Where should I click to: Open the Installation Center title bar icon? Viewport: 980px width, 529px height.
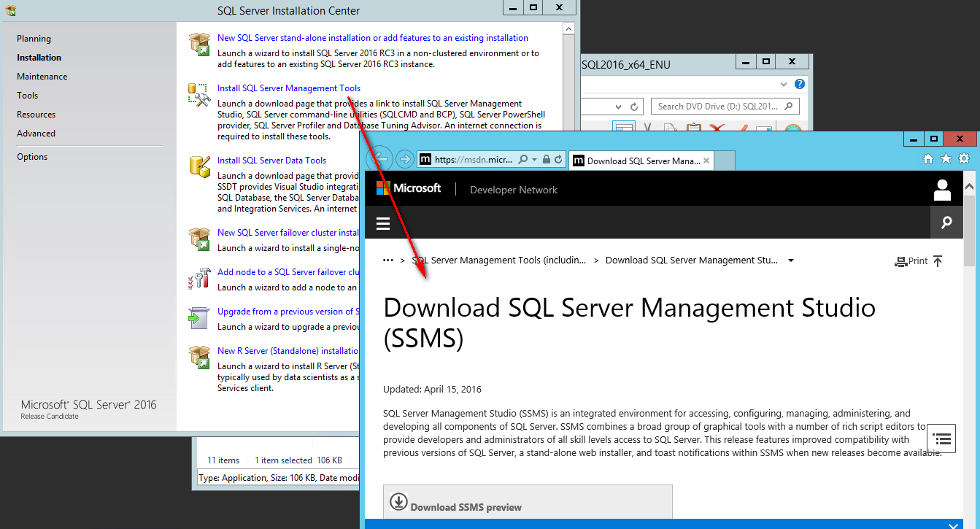[11, 10]
